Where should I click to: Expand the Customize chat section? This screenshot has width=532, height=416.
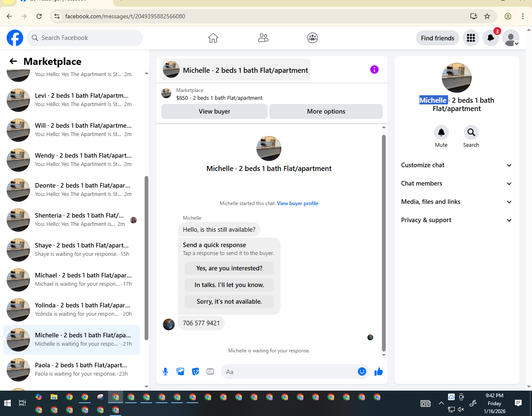456,165
